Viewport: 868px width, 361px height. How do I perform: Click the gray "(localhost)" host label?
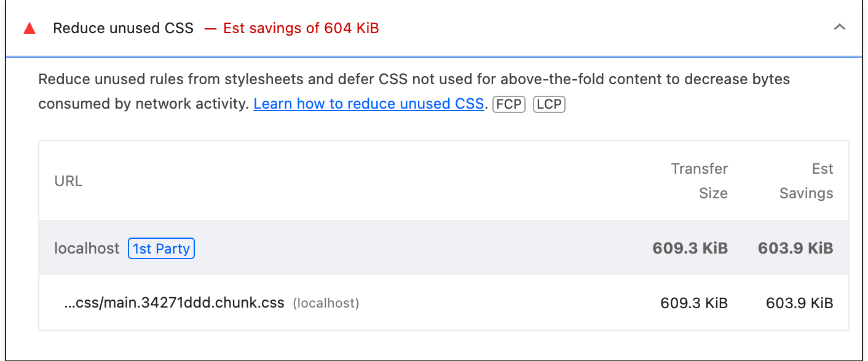tap(326, 303)
